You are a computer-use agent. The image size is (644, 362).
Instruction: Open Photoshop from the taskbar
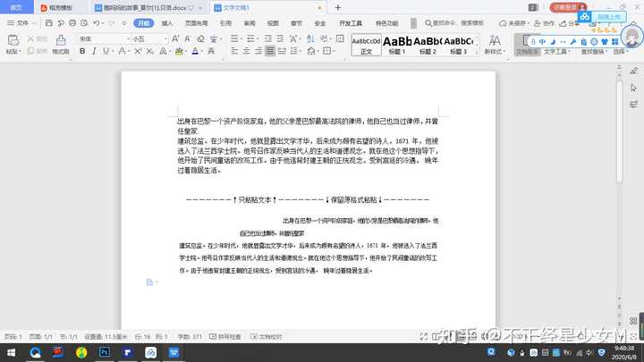[105, 352]
